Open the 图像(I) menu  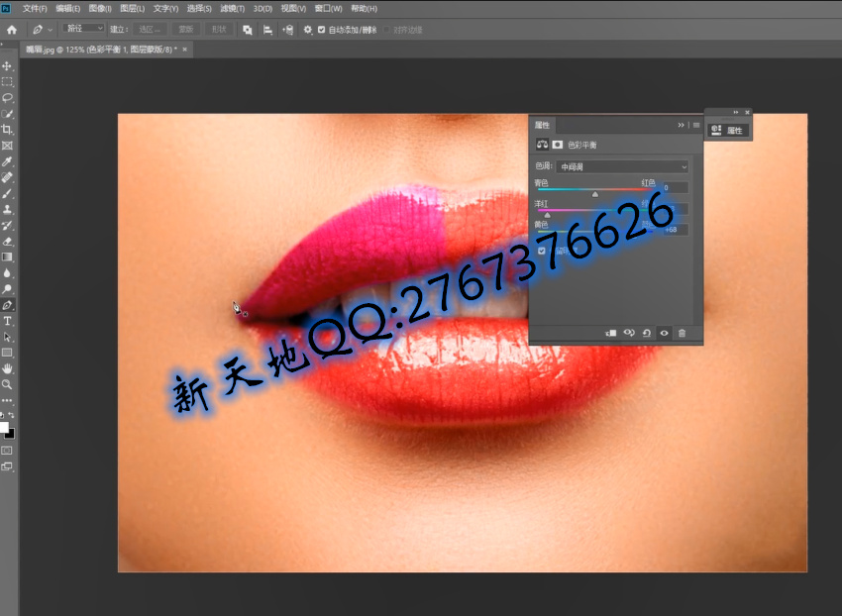click(x=100, y=9)
